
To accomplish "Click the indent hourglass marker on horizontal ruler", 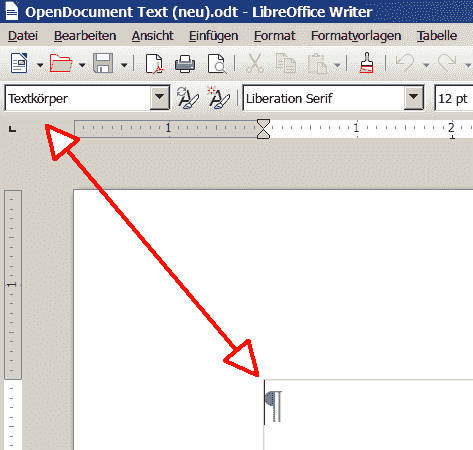I will (x=263, y=129).
